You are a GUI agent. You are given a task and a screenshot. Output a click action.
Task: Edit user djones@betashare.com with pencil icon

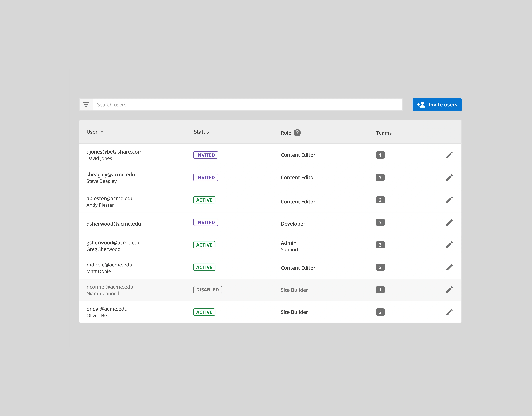[449, 155]
